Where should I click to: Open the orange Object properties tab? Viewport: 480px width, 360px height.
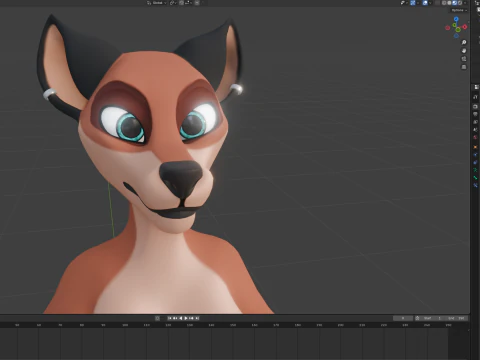coord(475,147)
